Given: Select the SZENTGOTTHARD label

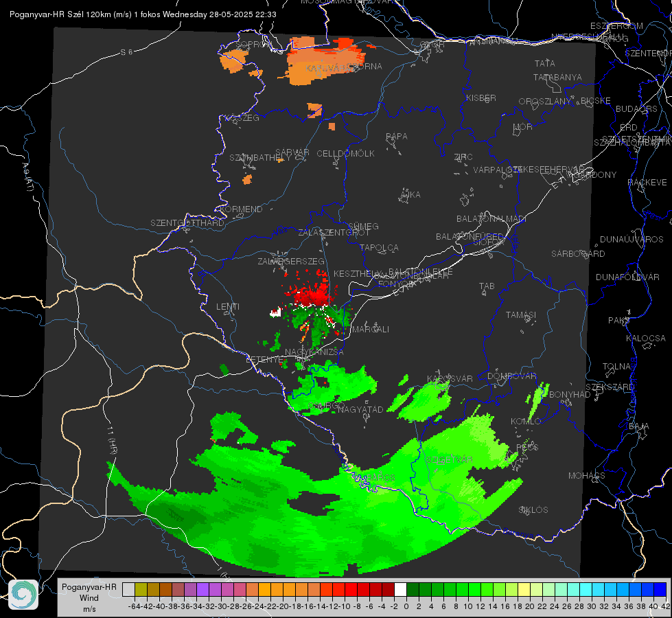Looking at the screenshot, I should pyautogui.click(x=187, y=222).
